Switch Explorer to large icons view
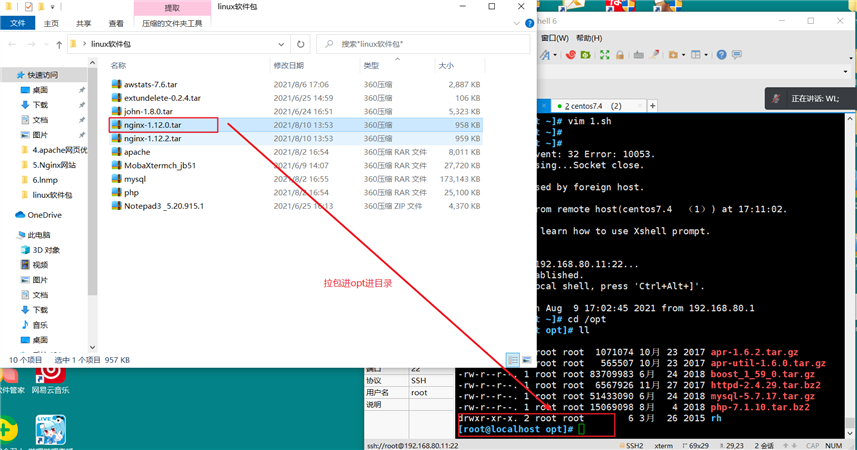Viewport: 857px width, 450px height. point(526,359)
